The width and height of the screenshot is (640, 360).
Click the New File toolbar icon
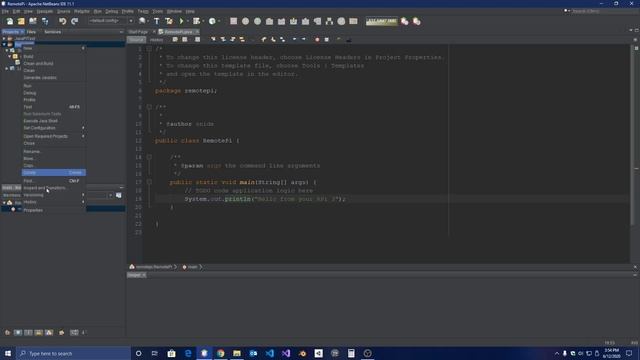[9, 21]
